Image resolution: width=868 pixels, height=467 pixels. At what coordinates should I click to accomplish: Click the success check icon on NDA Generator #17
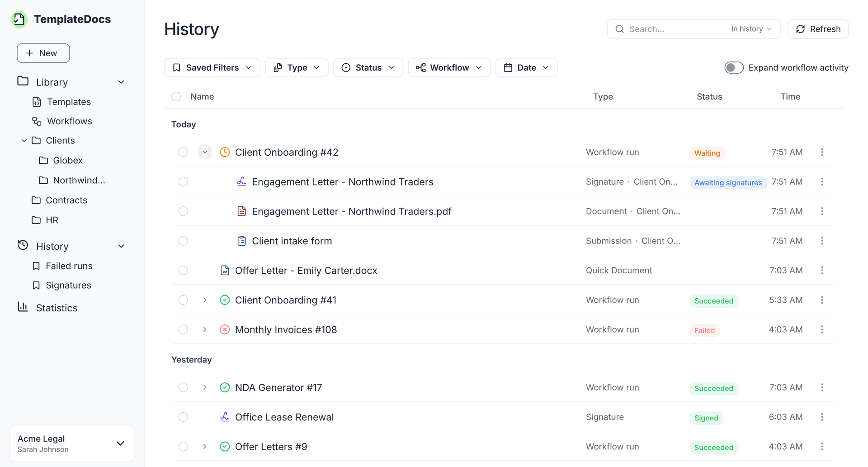pos(225,387)
